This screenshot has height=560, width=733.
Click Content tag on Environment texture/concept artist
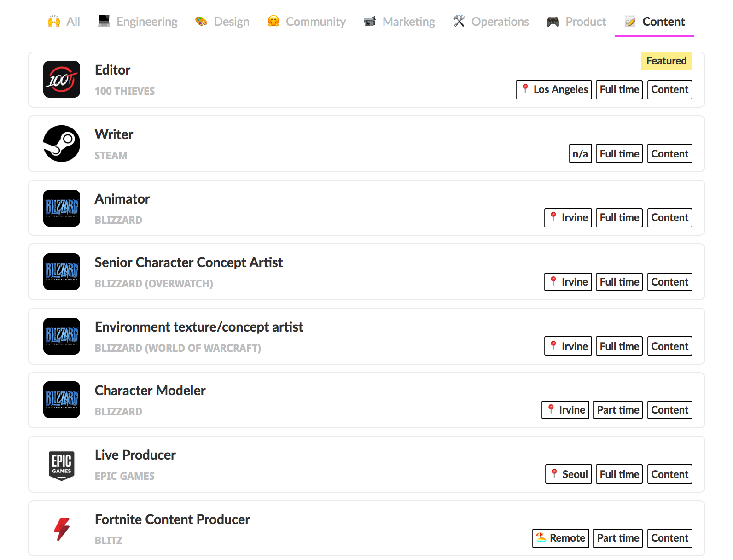pyautogui.click(x=670, y=346)
